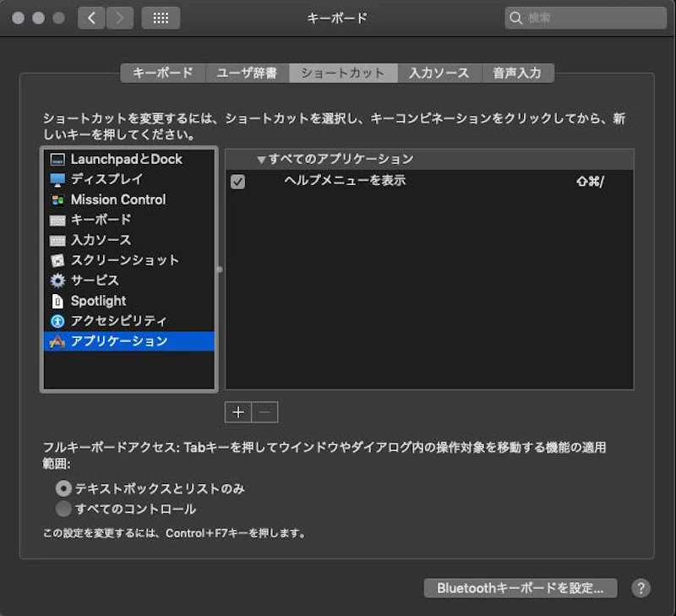Collapse すべてのアプリケーション disclosure triangle
This screenshot has height=616, width=676.
pos(261,160)
